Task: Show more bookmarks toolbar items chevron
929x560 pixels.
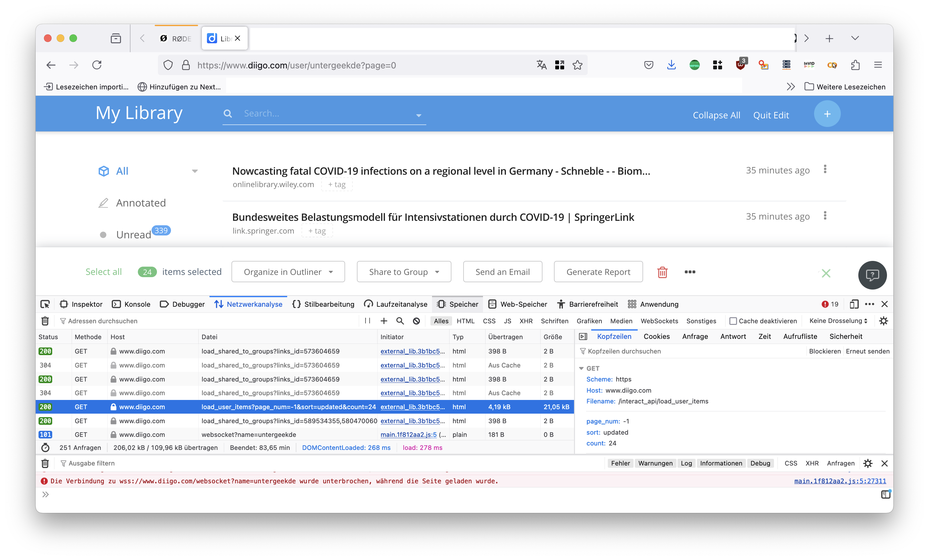Action: (x=791, y=87)
